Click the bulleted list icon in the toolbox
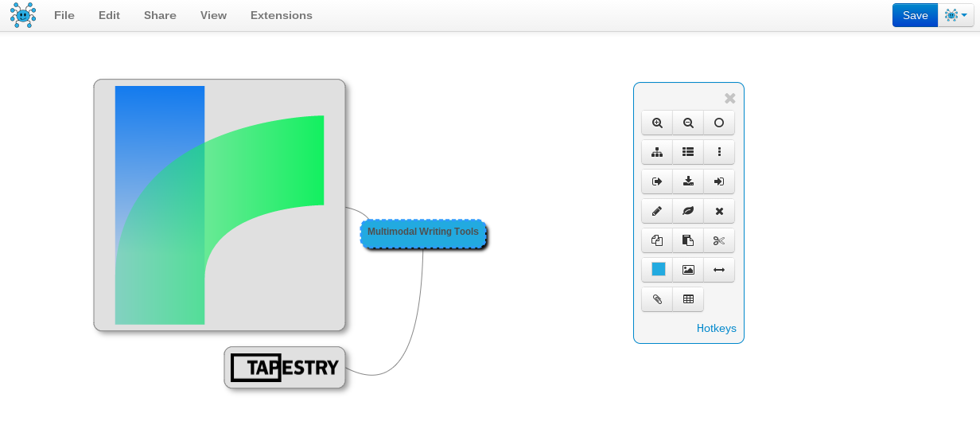 point(688,152)
